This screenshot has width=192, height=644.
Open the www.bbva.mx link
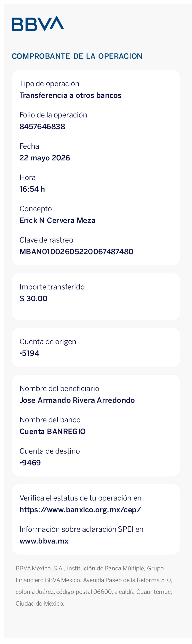(44, 541)
